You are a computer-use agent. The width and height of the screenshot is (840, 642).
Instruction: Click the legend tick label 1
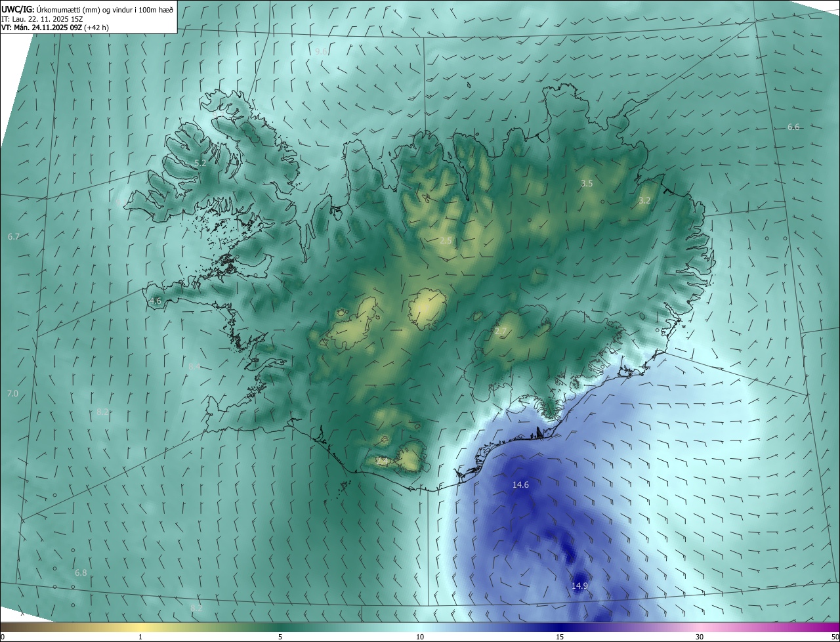click(x=140, y=637)
